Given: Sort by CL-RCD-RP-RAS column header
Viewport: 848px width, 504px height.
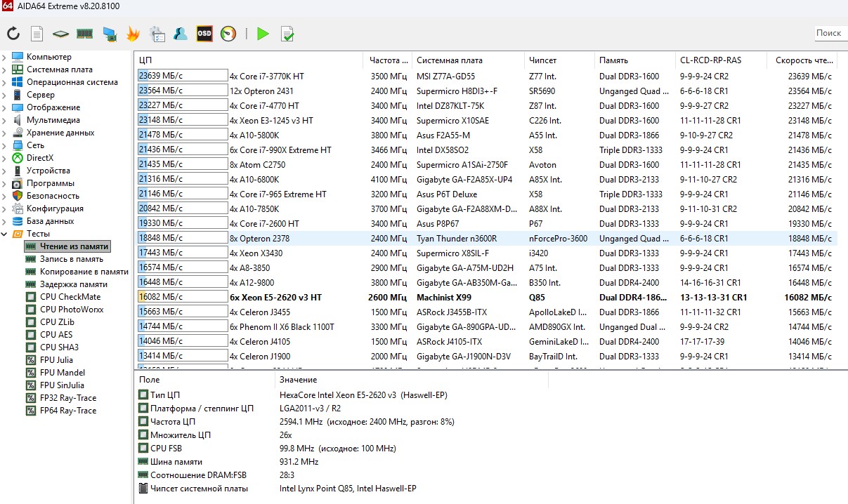Looking at the screenshot, I should (720, 60).
